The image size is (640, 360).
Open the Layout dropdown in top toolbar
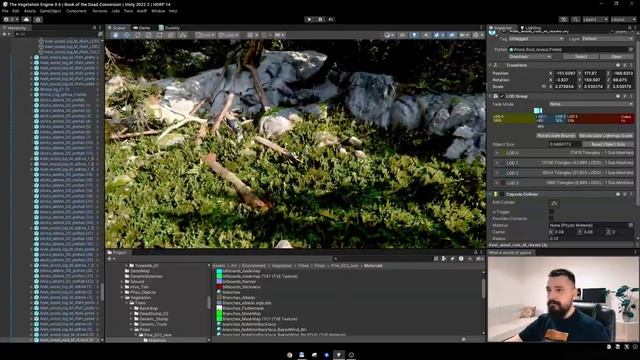coord(623,19)
